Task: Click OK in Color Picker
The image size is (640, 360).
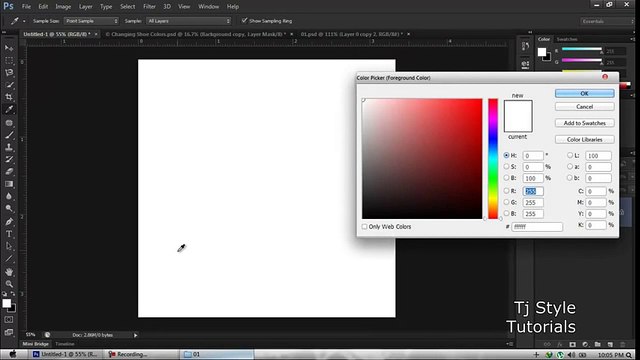Action: pos(584,93)
